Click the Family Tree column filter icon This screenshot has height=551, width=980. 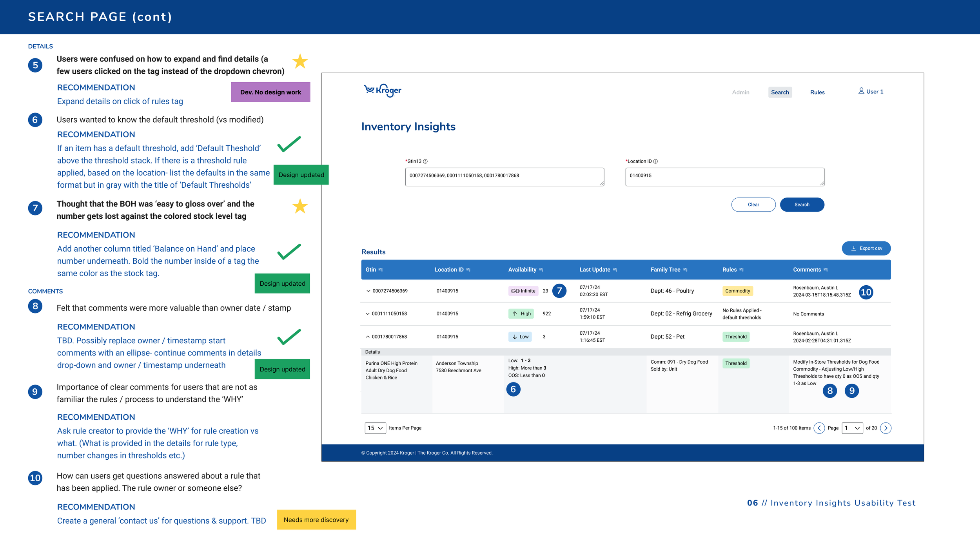(x=685, y=270)
